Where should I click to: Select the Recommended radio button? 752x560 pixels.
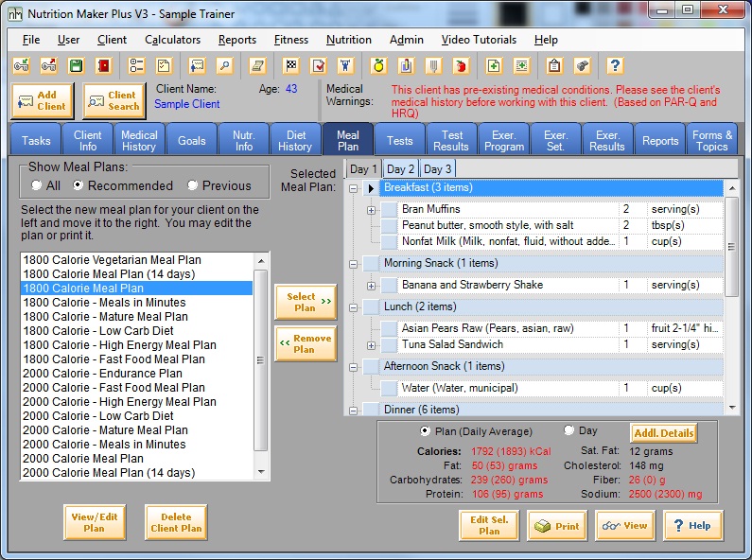coord(78,185)
